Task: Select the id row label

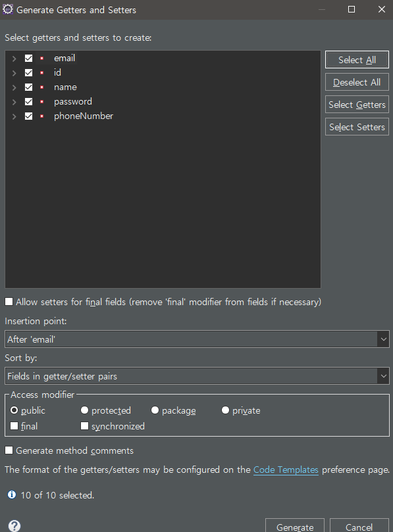Action: (57, 72)
